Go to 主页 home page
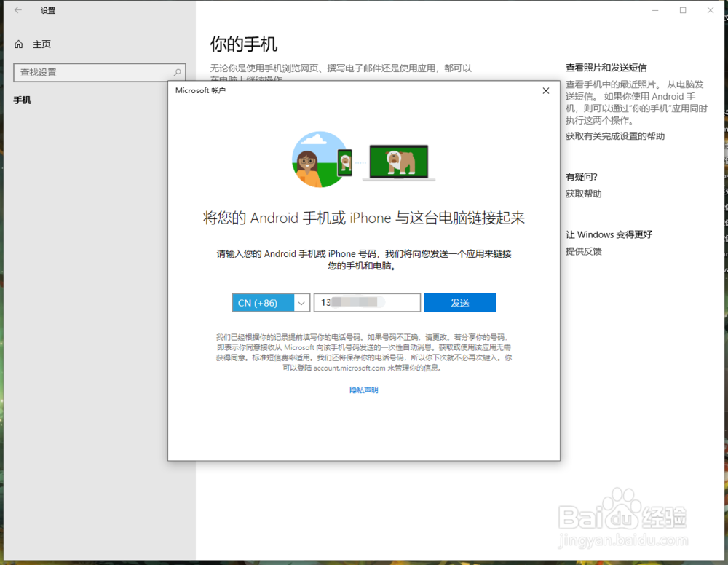Viewport: 728px width, 565px height. (41, 44)
